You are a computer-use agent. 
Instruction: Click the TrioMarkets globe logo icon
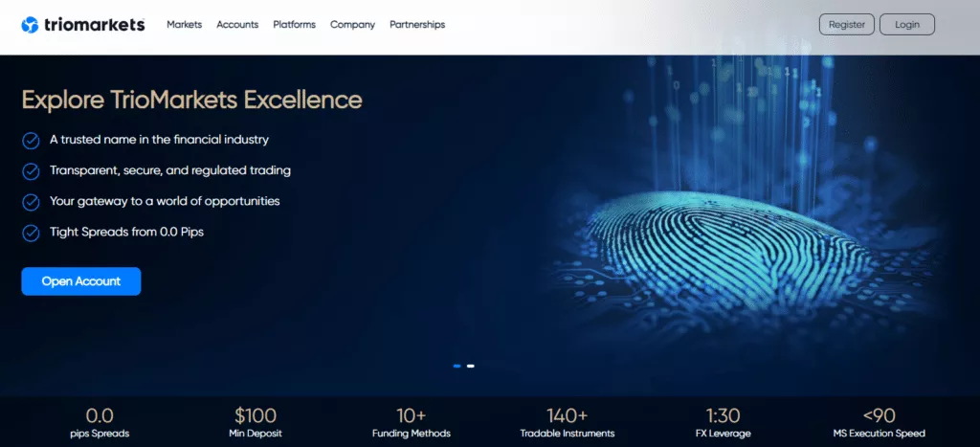pyautogui.click(x=30, y=25)
